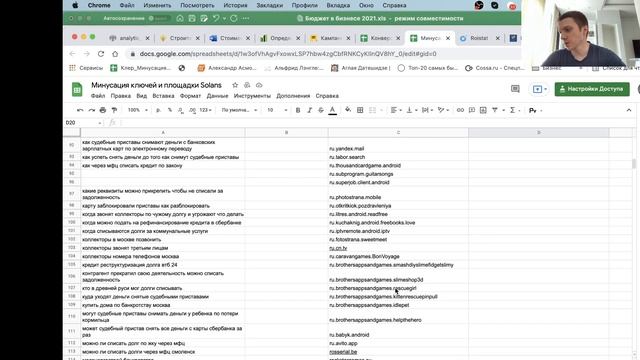Apply strikethrough formatting
Image resolution: width=640 pixels, height=360 pixels.
321,110
